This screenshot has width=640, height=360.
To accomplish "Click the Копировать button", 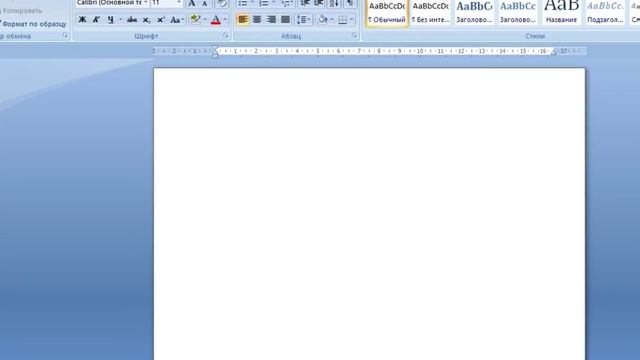I will click(x=22, y=11).
